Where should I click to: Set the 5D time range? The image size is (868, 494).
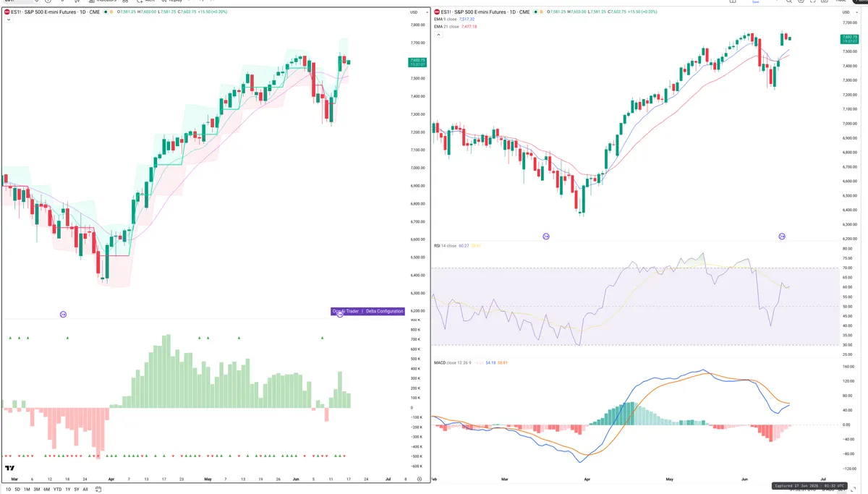click(x=17, y=489)
